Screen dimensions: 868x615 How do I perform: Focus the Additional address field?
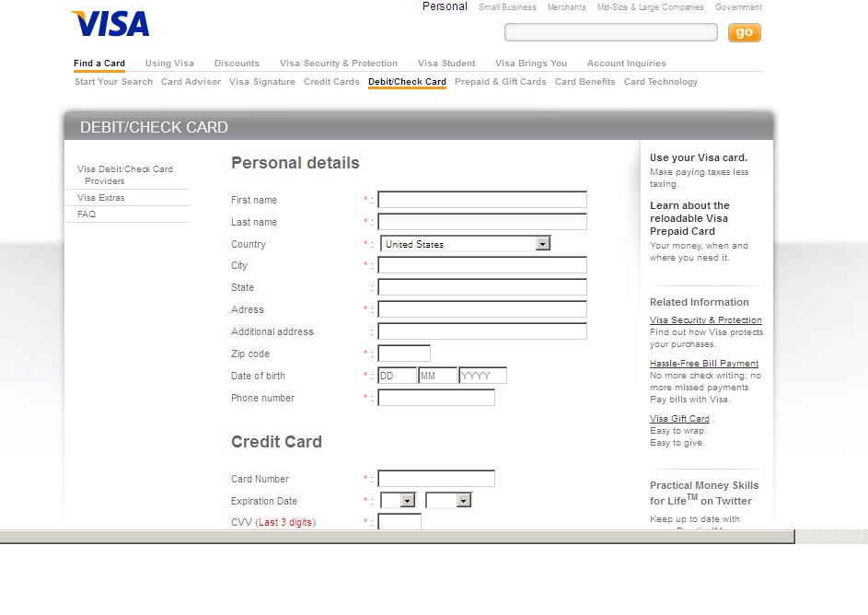click(x=482, y=331)
